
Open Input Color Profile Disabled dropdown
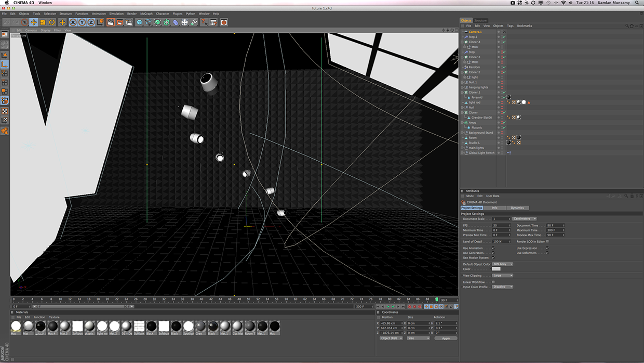pyautogui.click(x=503, y=287)
